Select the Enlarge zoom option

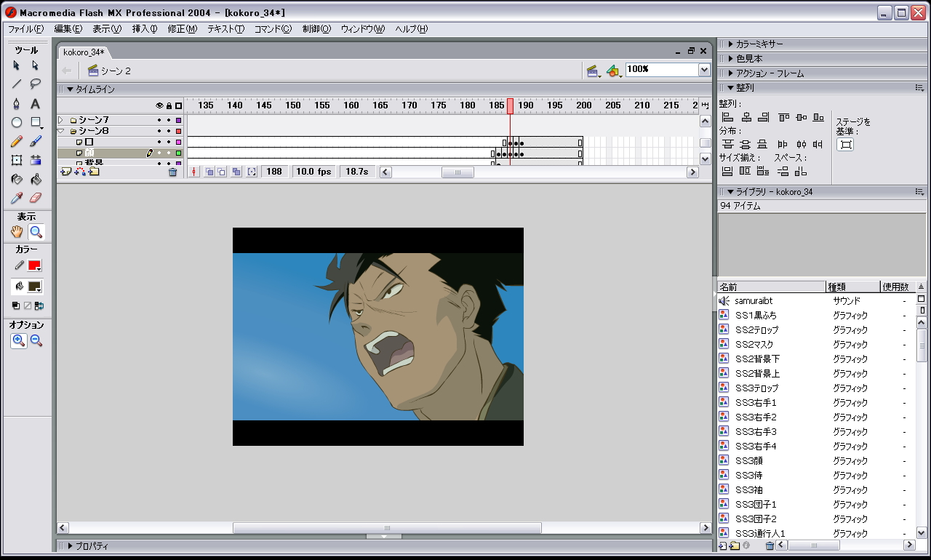pos(18,340)
